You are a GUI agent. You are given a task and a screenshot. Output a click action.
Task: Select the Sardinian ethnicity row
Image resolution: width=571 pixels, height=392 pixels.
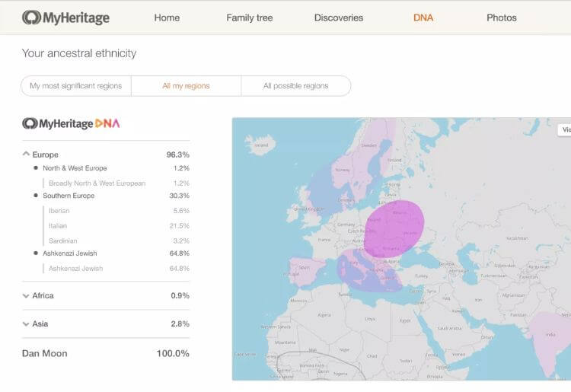pos(62,241)
